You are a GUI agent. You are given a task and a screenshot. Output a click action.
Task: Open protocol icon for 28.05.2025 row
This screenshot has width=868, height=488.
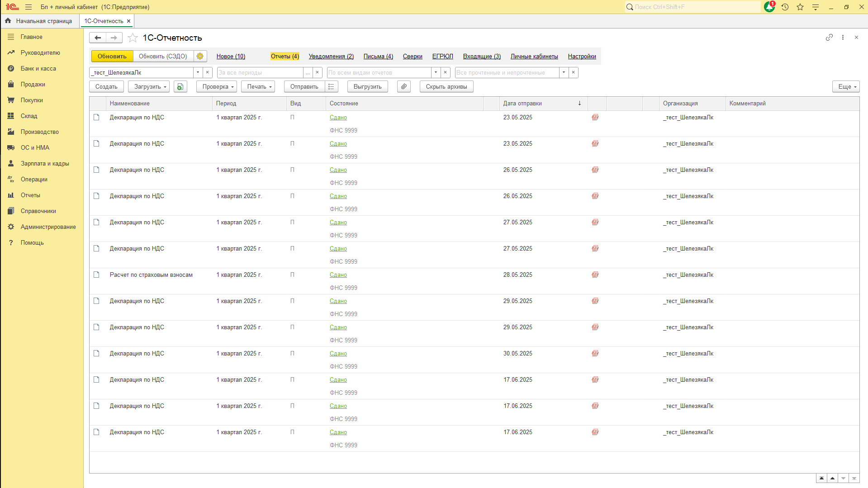pos(595,275)
